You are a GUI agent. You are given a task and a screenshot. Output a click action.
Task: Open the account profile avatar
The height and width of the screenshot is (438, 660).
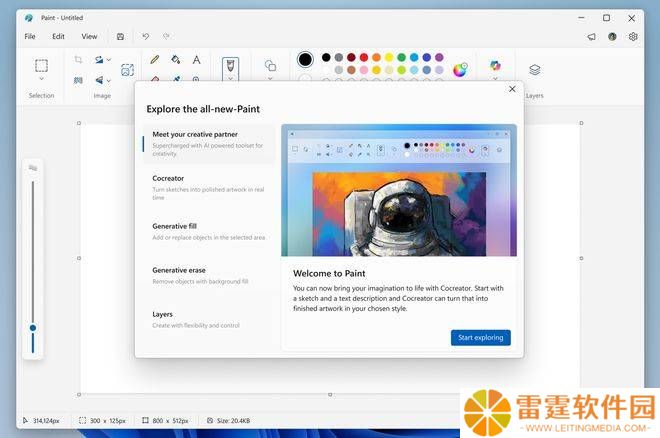[x=612, y=37]
